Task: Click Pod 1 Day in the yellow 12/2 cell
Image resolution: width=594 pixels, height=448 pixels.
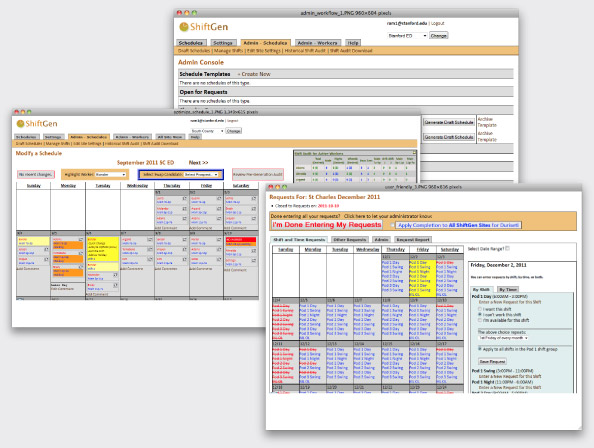Action: coord(418,262)
